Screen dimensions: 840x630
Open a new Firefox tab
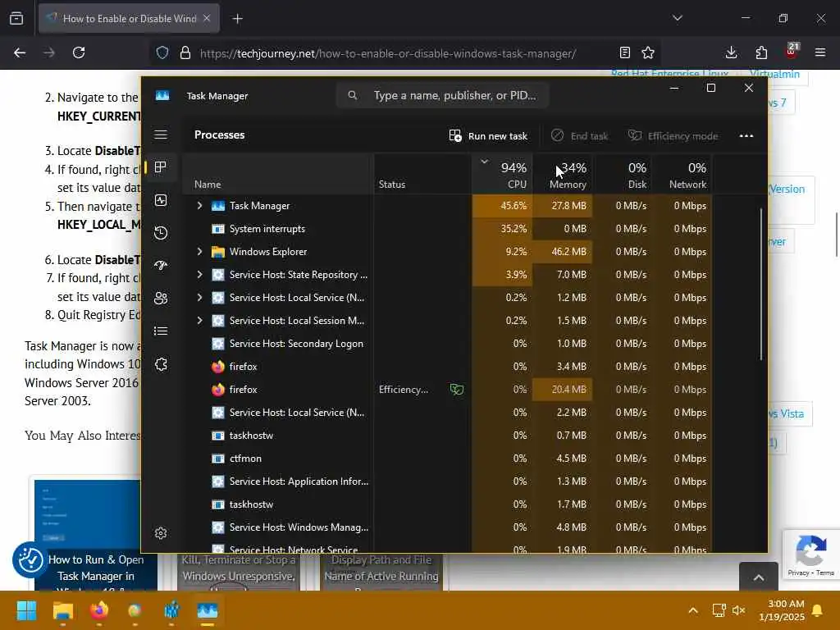tap(238, 19)
